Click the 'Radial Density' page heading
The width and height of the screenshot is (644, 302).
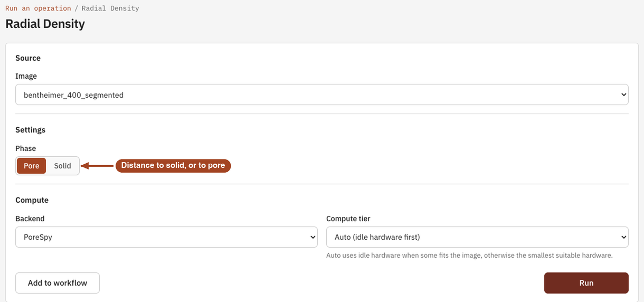pyautogui.click(x=45, y=24)
